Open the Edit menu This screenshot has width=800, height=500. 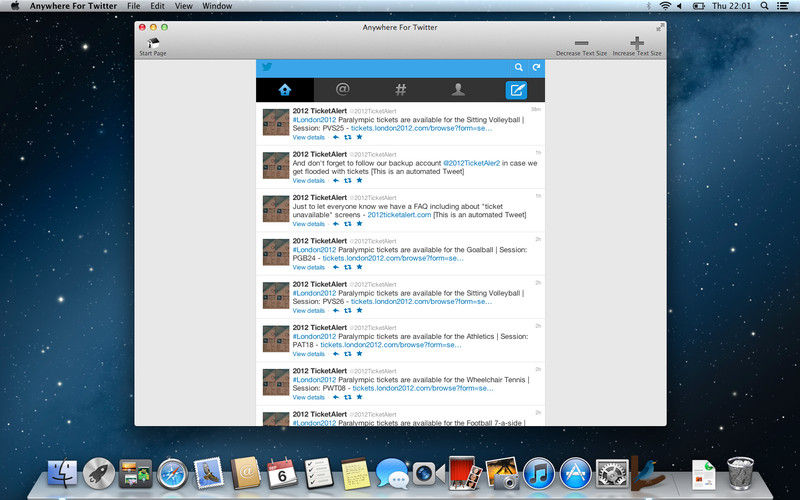[x=157, y=6]
